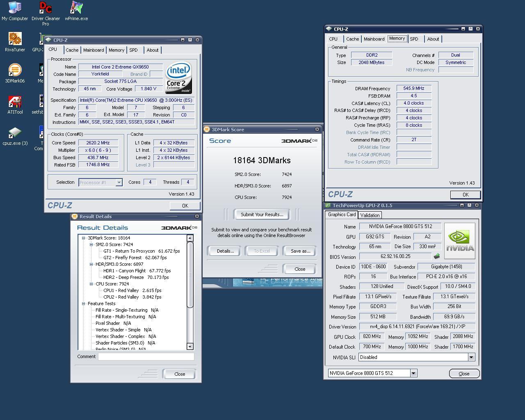Click the GPU Clock 820 MHz field
The width and height of the screenshot is (525, 420).
point(372,336)
